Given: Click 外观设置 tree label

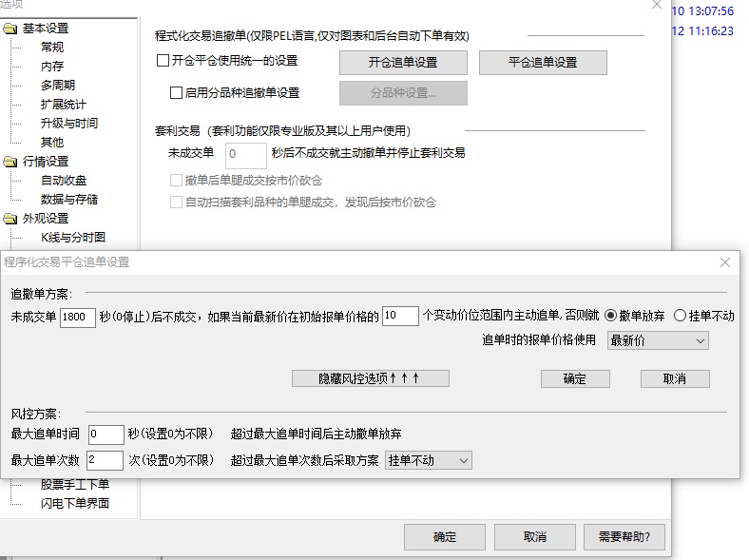Looking at the screenshot, I should point(46,219).
